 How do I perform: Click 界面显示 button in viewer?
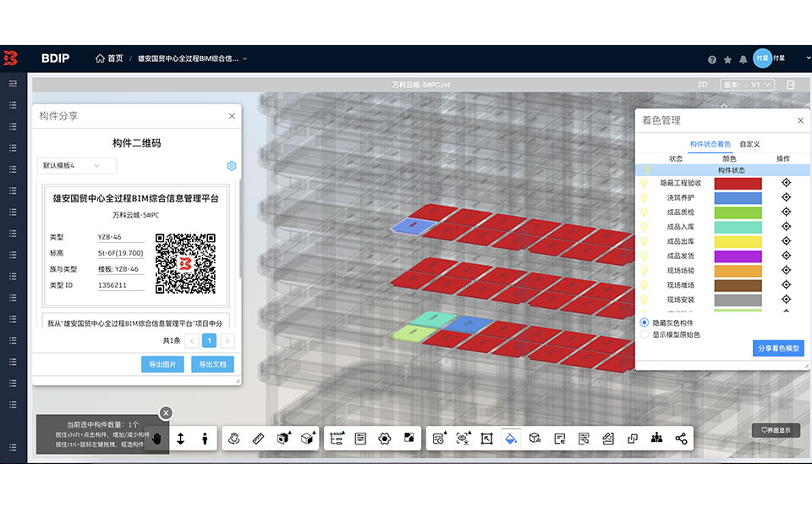tap(776, 430)
